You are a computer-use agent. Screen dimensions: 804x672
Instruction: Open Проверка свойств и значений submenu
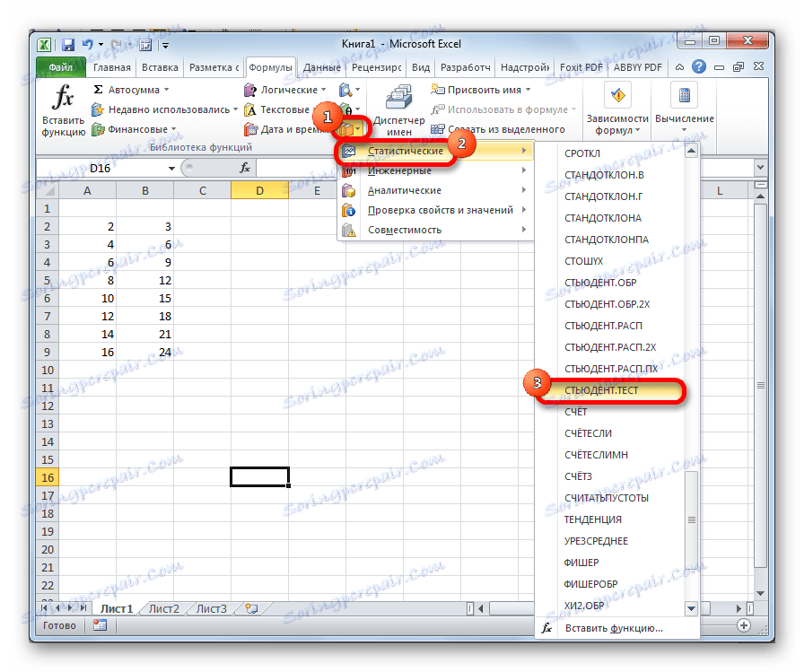(x=435, y=210)
